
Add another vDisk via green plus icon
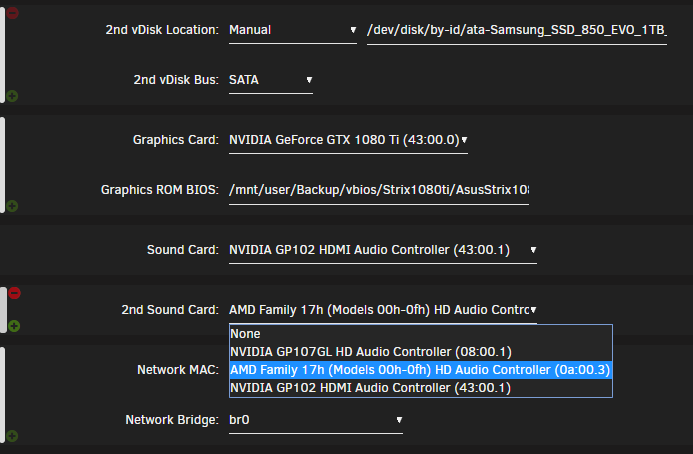point(12,95)
